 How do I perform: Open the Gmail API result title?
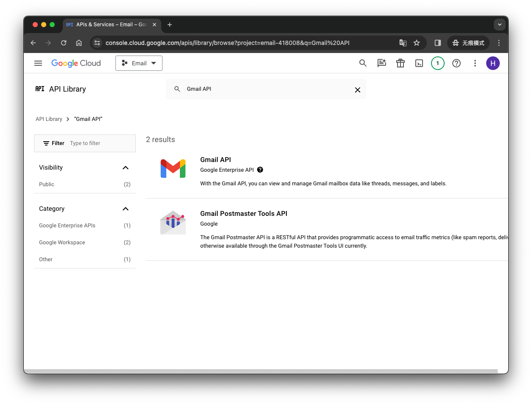point(216,160)
